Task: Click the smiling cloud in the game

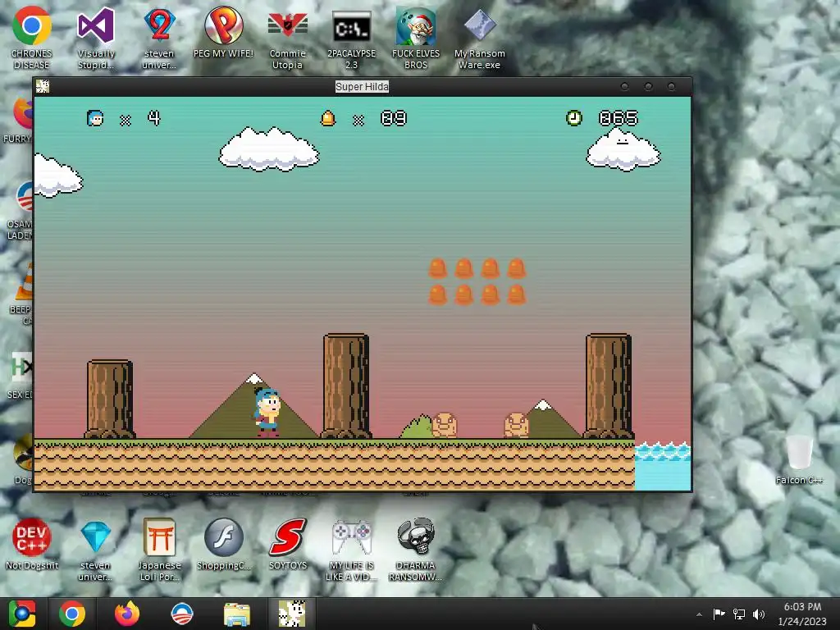Action: point(623,149)
